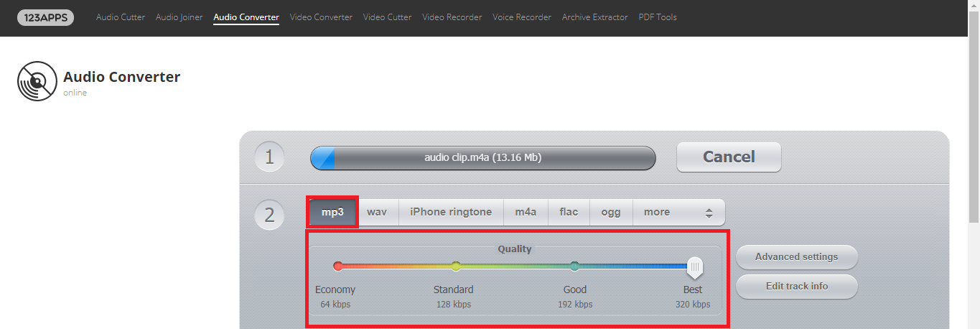Select ogg output format

[611, 212]
